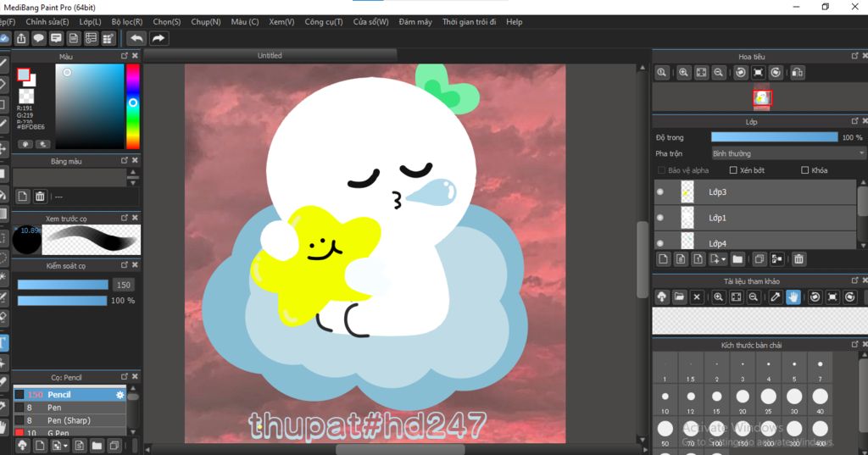Add a layer folder in the Lớp panel

[737, 259]
